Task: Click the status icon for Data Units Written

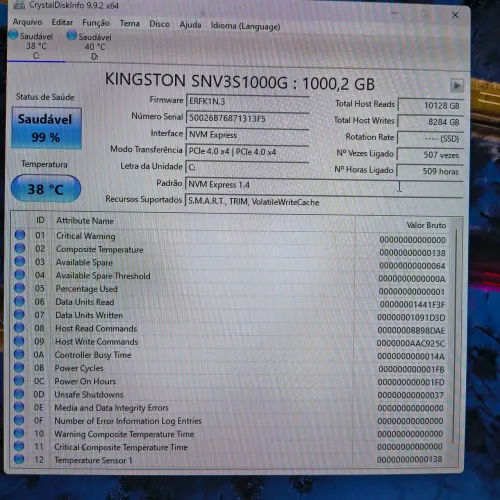Action: (x=19, y=314)
